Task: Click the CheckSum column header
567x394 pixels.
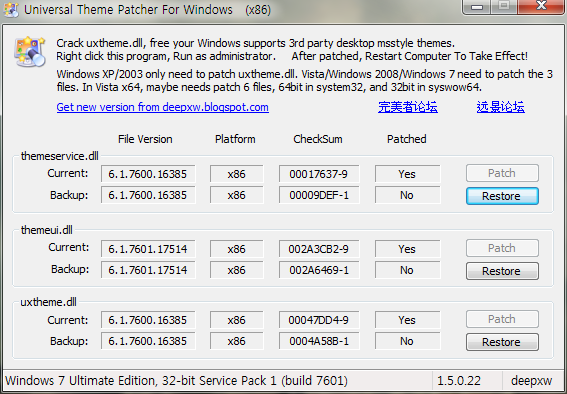Action: (x=318, y=139)
